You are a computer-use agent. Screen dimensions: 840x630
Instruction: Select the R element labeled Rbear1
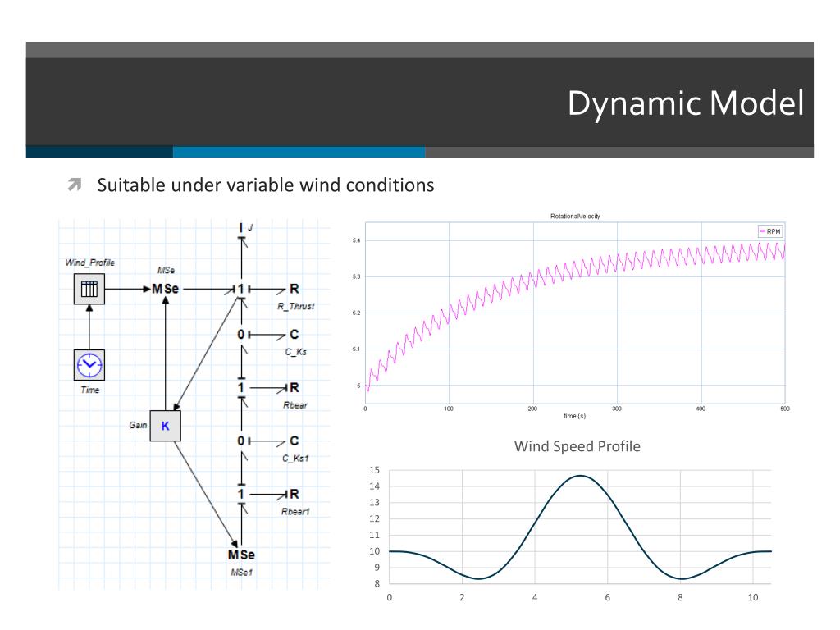point(294,494)
